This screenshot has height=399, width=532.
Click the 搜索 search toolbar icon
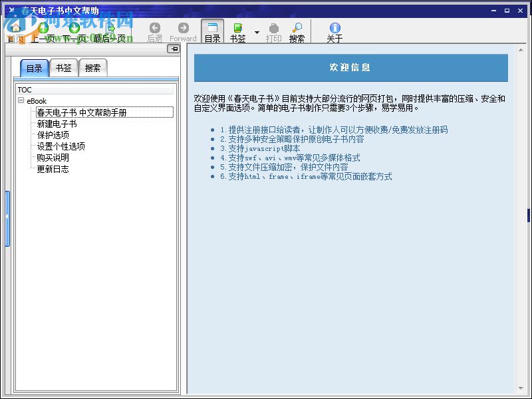[x=297, y=29]
